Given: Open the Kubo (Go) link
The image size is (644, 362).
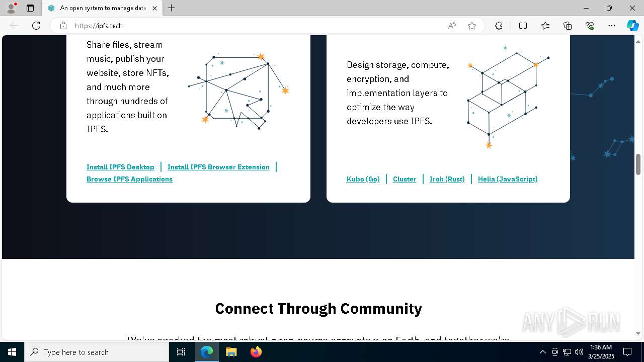Looking at the screenshot, I should coord(363,179).
